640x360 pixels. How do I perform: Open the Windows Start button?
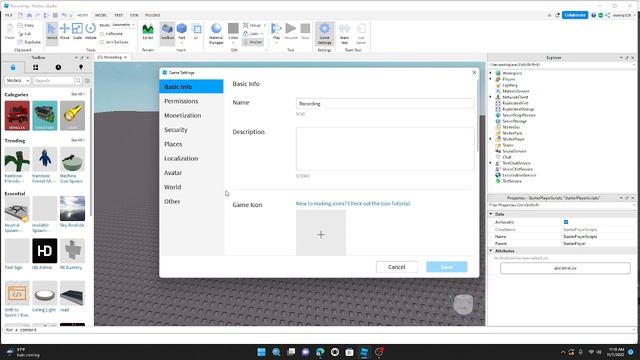261,352
